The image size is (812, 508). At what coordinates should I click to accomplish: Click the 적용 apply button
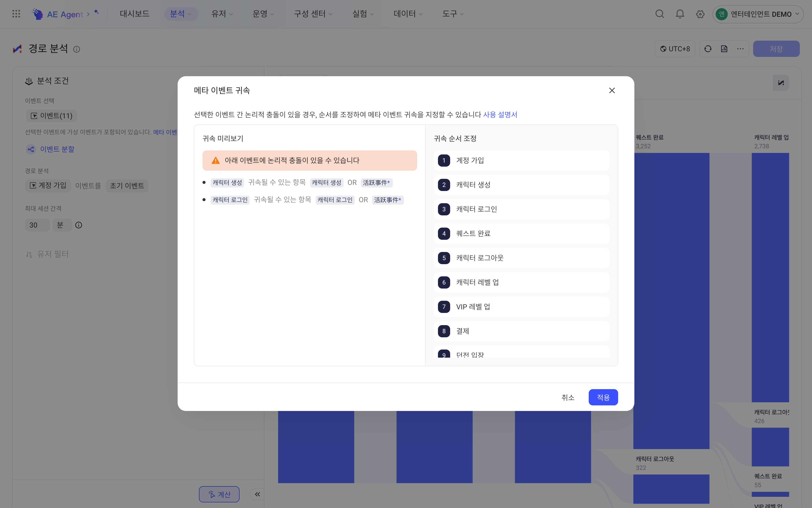pos(603,397)
